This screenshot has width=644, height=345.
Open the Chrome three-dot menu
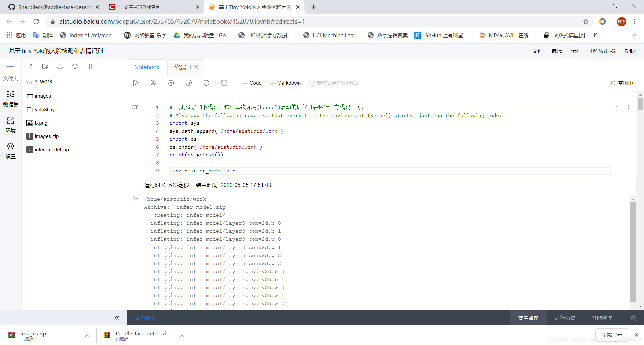(635, 22)
